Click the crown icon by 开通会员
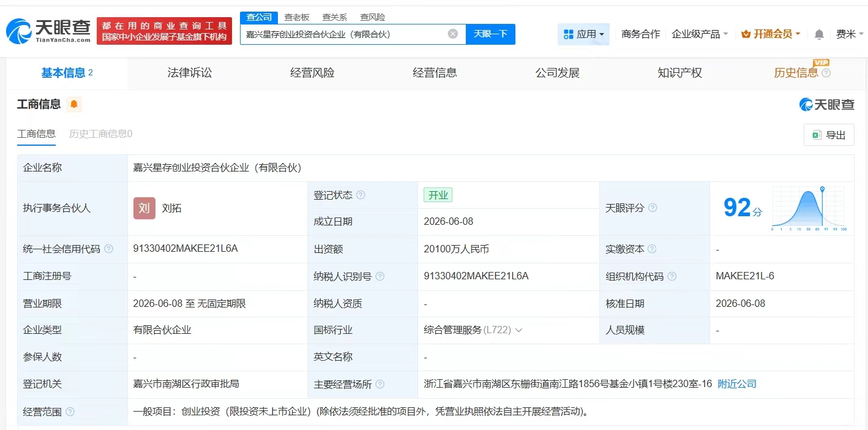Image resolution: width=868 pixels, height=430 pixels. click(746, 34)
